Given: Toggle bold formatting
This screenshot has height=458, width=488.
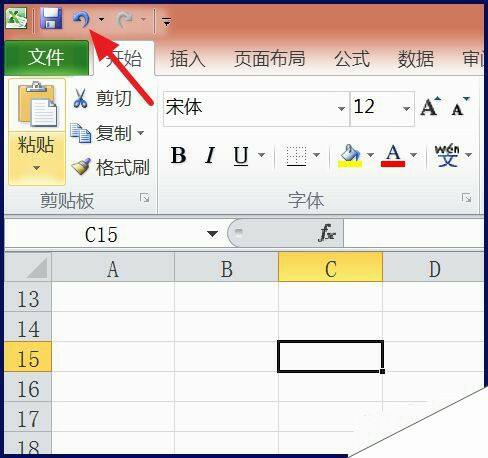Looking at the screenshot, I should pyautogui.click(x=179, y=155).
